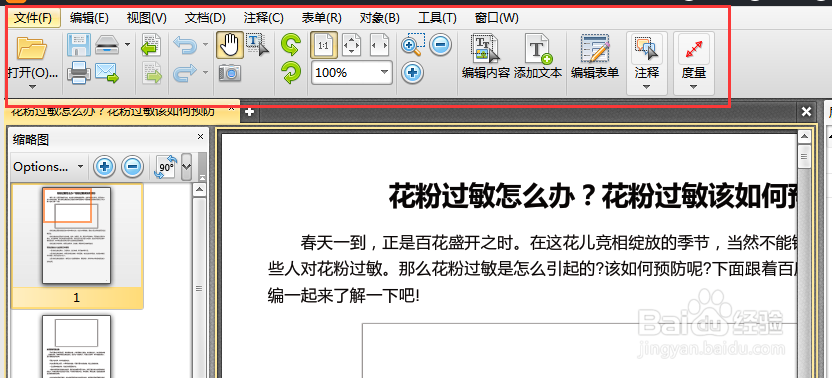Open the 窗口(W) menu
The height and width of the screenshot is (378, 832).
click(x=497, y=18)
